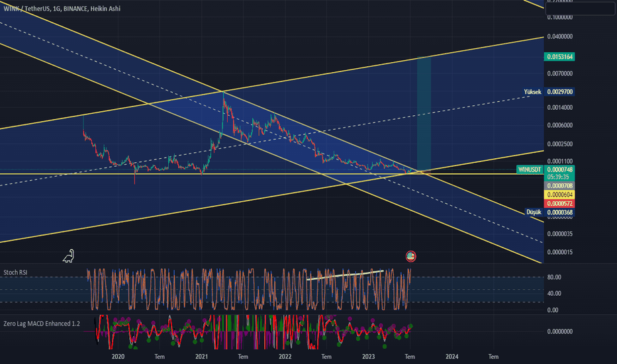Click the Düşük low price label

click(534, 212)
